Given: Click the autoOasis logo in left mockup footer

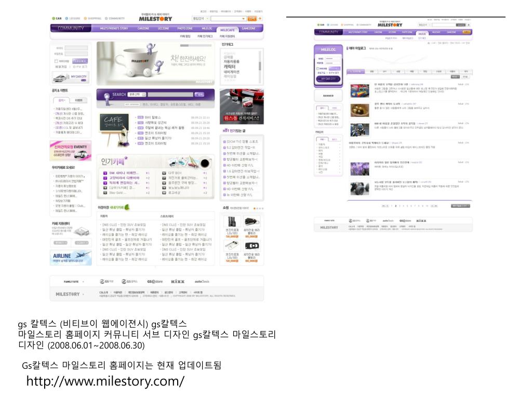Looking at the screenshot, I should 202,281.
